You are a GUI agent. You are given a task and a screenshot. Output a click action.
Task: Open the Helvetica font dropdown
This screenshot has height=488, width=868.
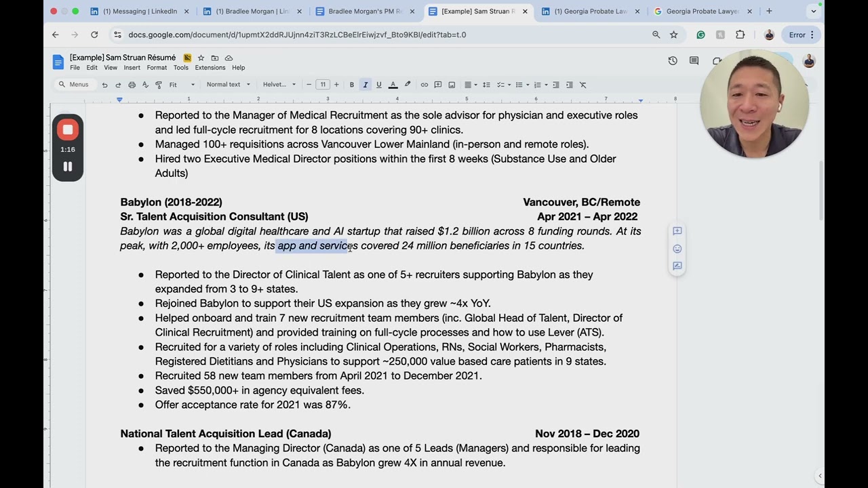(x=279, y=85)
